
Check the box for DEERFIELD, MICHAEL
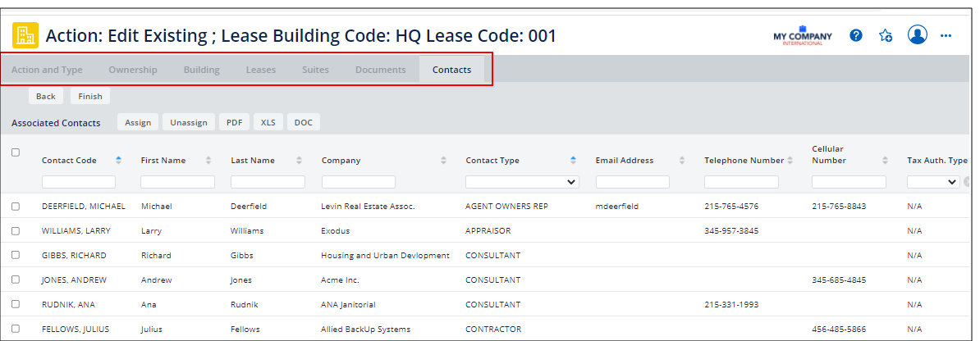point(16,207)
